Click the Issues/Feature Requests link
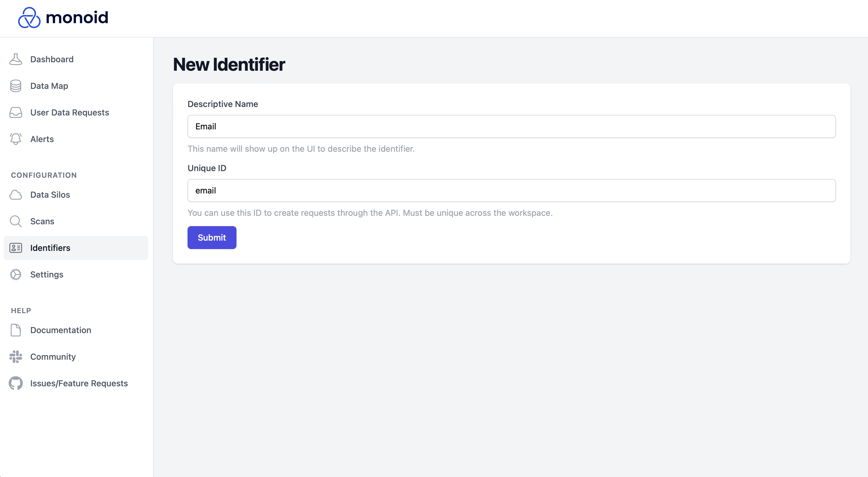Image resolution: width=868 pixels, height=477 pixels. coord(79,383)
